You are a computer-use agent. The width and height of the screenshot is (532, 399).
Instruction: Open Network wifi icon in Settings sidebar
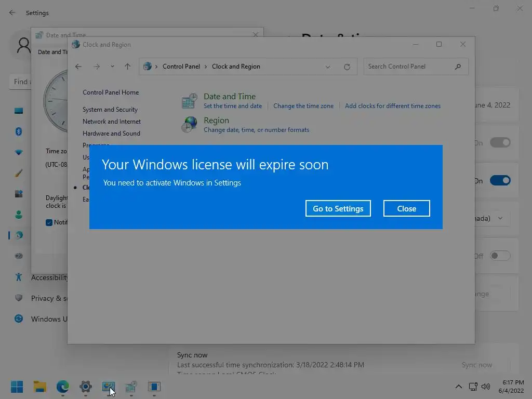tap(19, 152)
